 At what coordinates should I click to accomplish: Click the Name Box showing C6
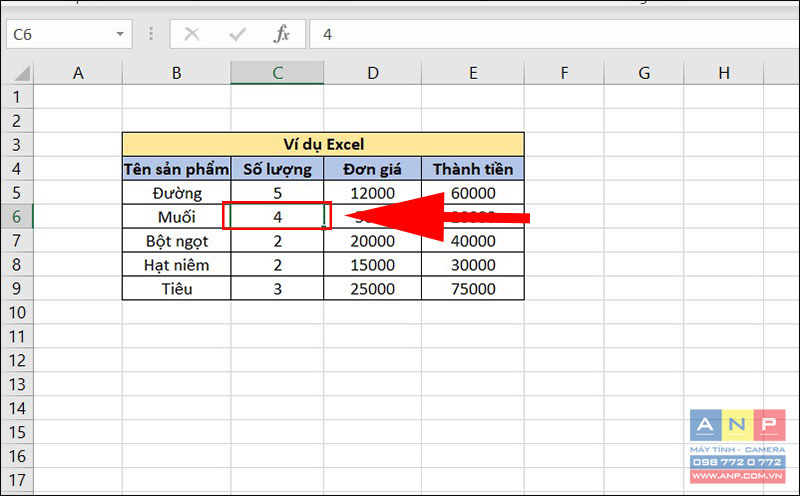69,34
